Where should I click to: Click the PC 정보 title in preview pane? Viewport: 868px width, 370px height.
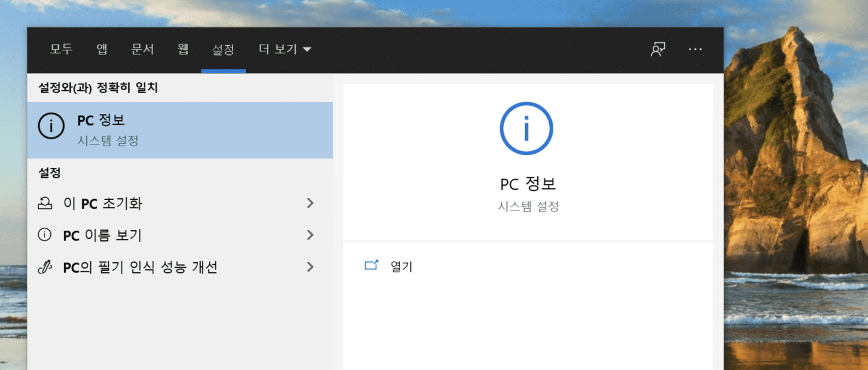tap(528, 184)
